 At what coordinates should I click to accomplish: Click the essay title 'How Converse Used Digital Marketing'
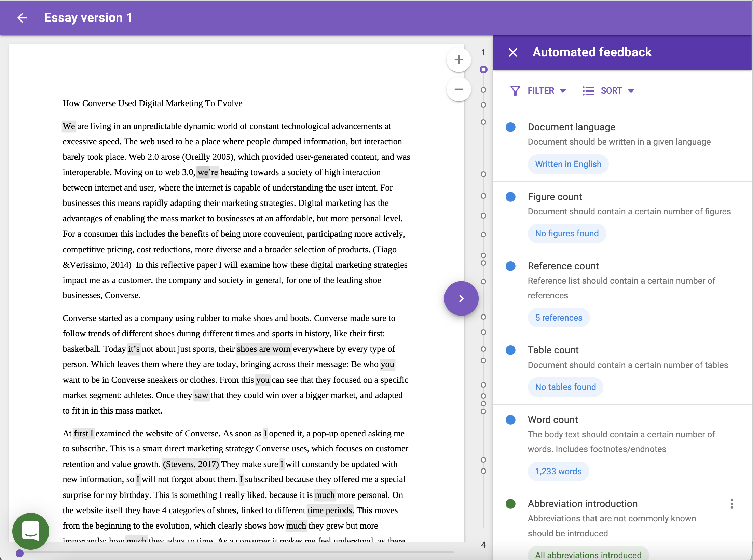[152, 103]
